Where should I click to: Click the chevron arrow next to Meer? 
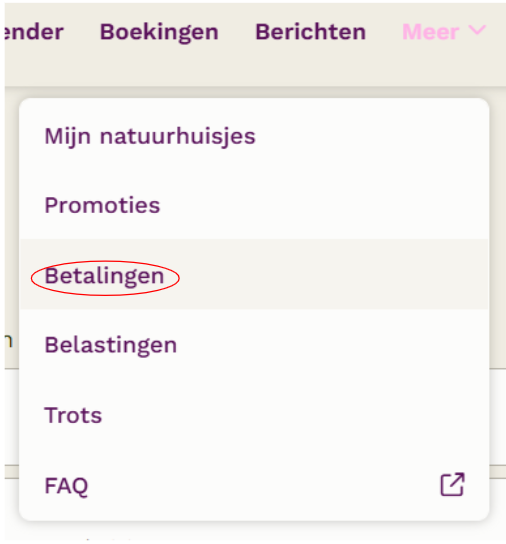pos(478,30)
